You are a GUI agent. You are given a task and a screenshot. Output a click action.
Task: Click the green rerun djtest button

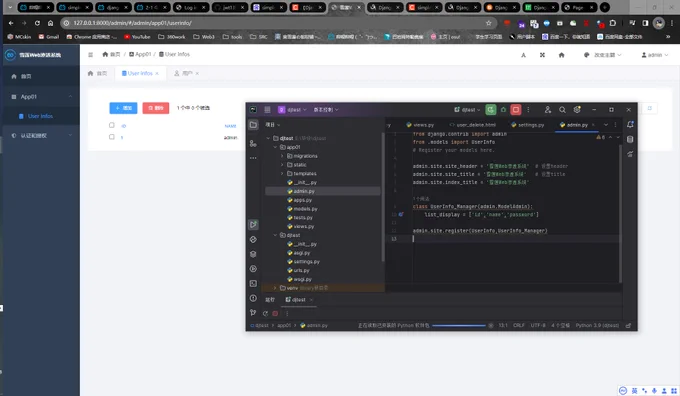point(490,110)
